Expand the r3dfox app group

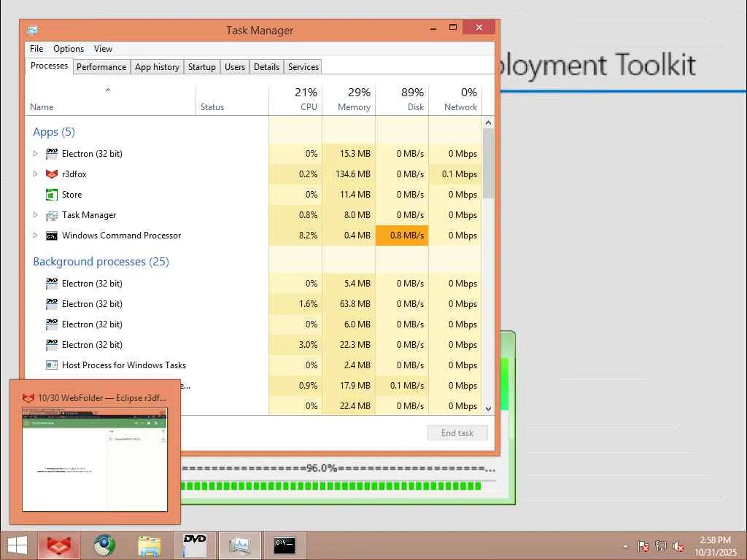35,174
